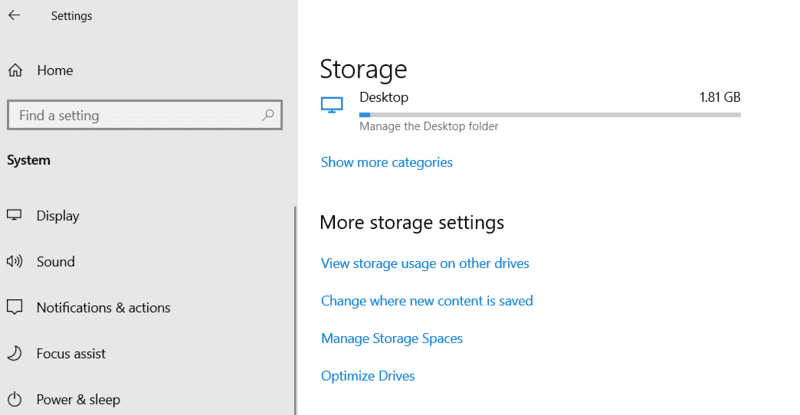Click the Notifications & actions icon
800x415 pixels.
point(15,308)
